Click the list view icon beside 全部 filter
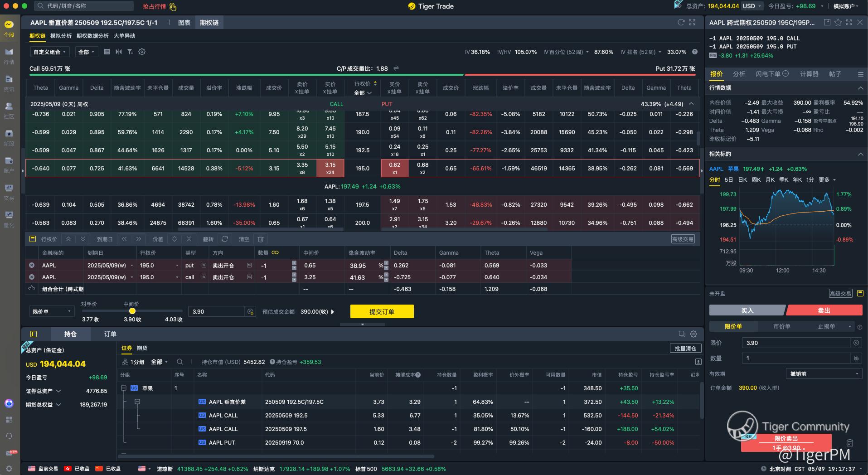 pos(107,52)
